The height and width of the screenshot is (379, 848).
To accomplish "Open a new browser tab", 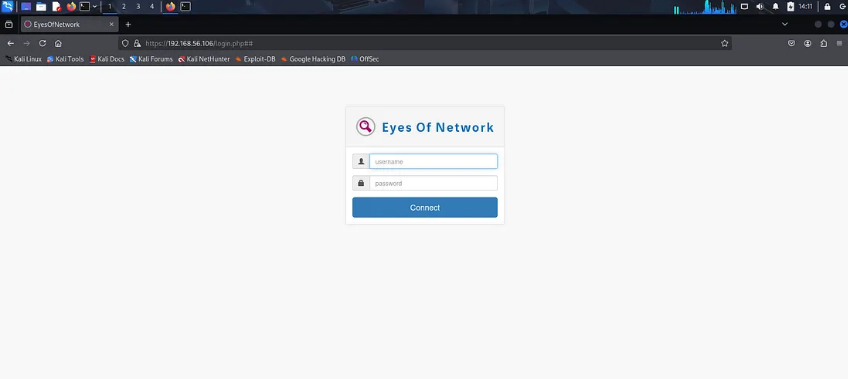I will click(x=128, y=24).
